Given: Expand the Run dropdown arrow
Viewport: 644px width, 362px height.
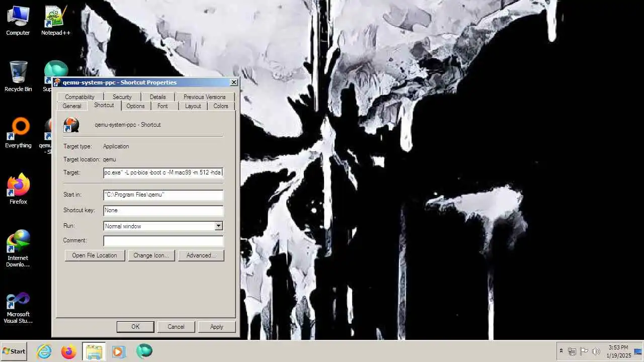Looking at the screenshot, I should pyautogui.click(x=218, y=226).
